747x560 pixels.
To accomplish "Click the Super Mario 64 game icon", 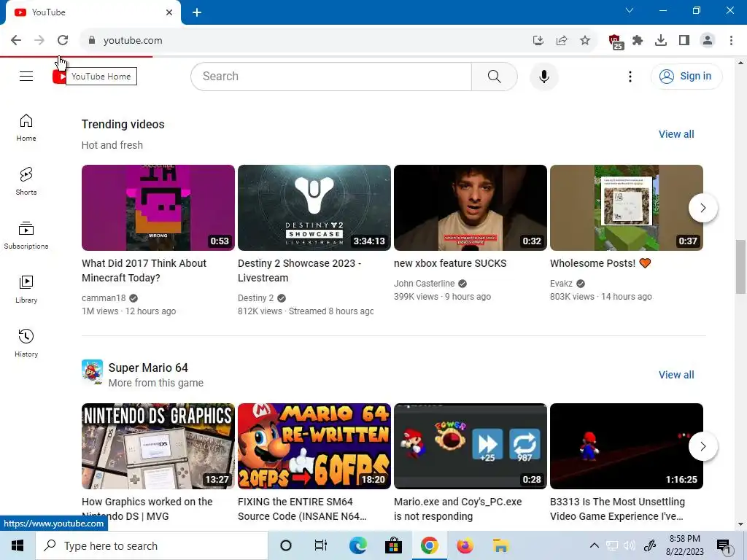I will pos(93,371).
